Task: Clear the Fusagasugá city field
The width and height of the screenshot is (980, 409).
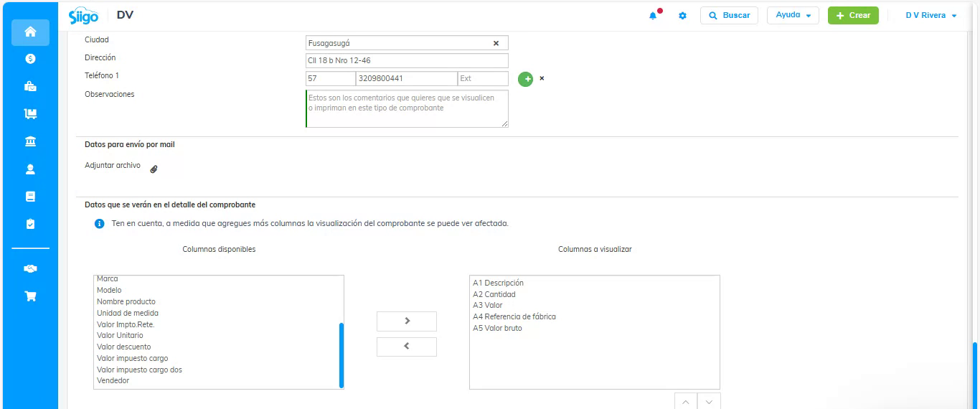Action: [496, 43]
